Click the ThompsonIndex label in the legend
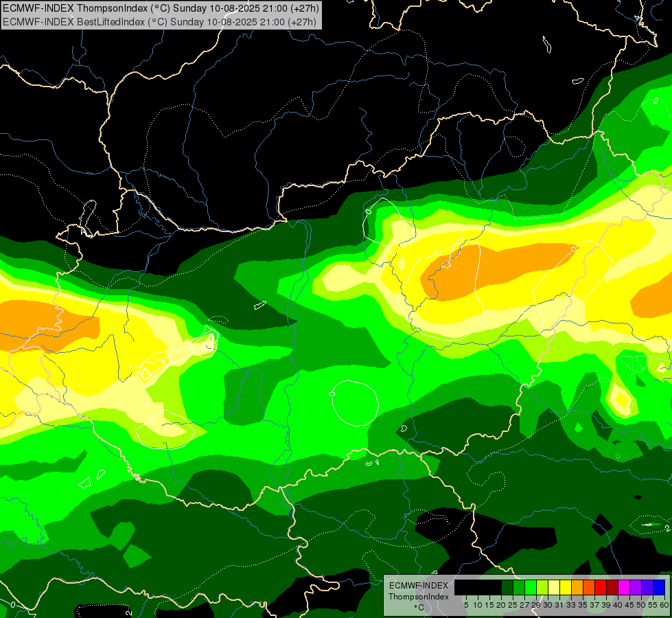This screenshot has height=618, width=672. tap(419, 597)
